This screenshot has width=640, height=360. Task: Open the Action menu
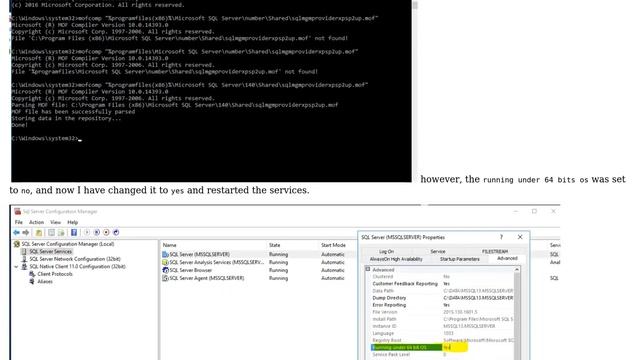[x=36, y=222]
